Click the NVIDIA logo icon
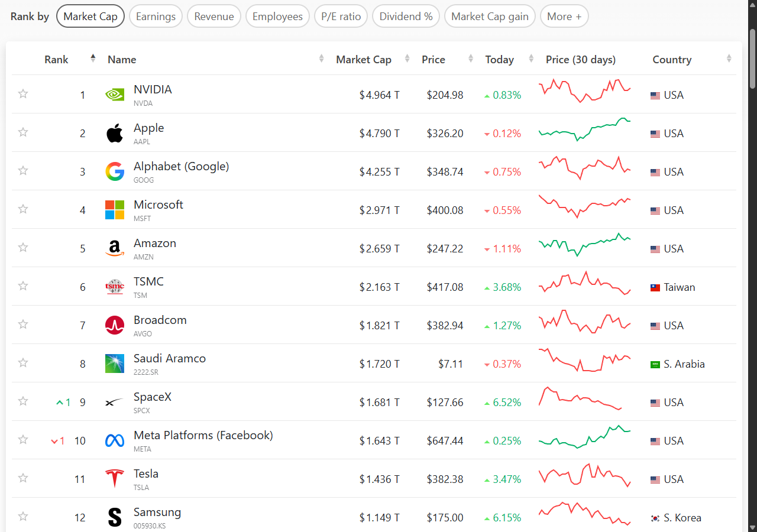The width and height of the screenshot is (757, 532). point(115,95)
